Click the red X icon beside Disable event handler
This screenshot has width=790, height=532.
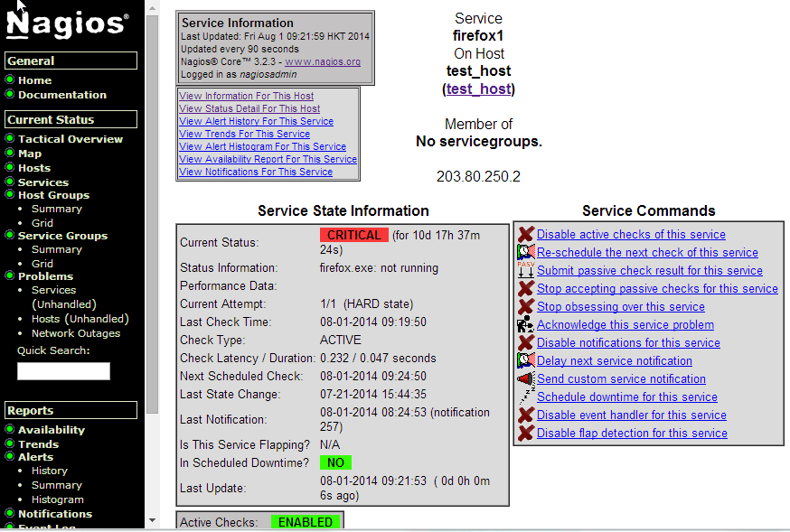coord(526,415)
